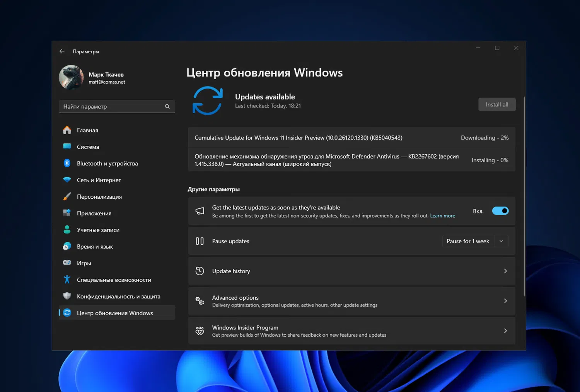Click the Bluetooth icon in sidebar
Viewport: 580px width, 392px height.
(67, 163)
